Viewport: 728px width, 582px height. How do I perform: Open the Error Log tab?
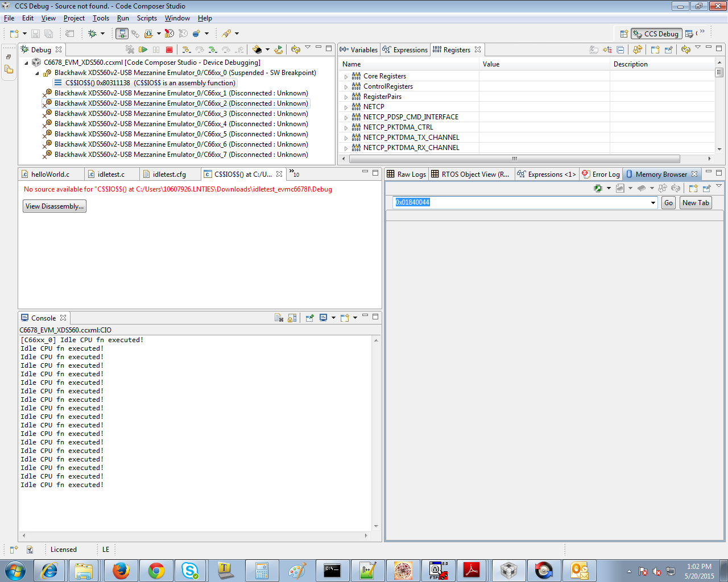(x=601, y=174)
